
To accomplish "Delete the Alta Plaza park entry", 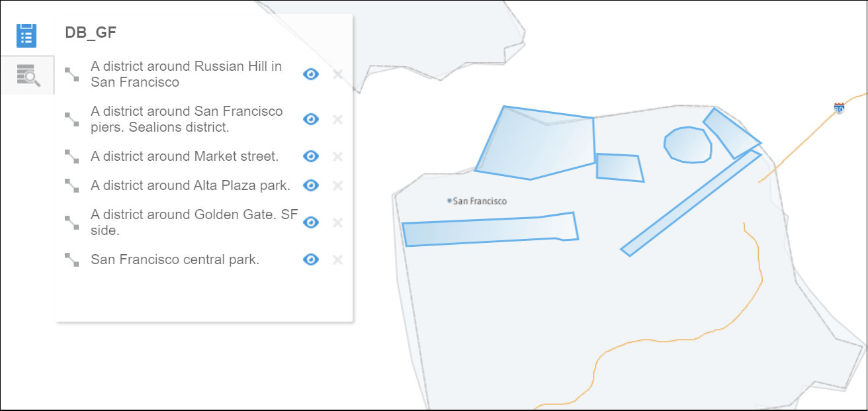I will 337,185.
